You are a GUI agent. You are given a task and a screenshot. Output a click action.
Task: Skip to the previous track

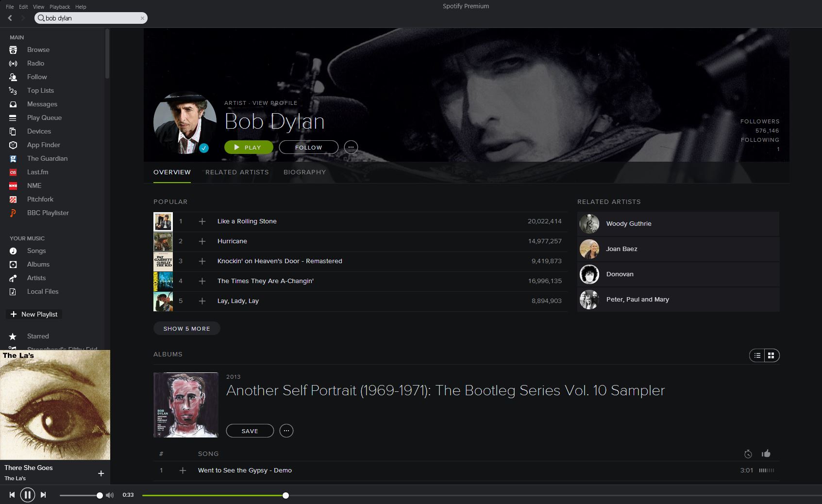(12, 495)
